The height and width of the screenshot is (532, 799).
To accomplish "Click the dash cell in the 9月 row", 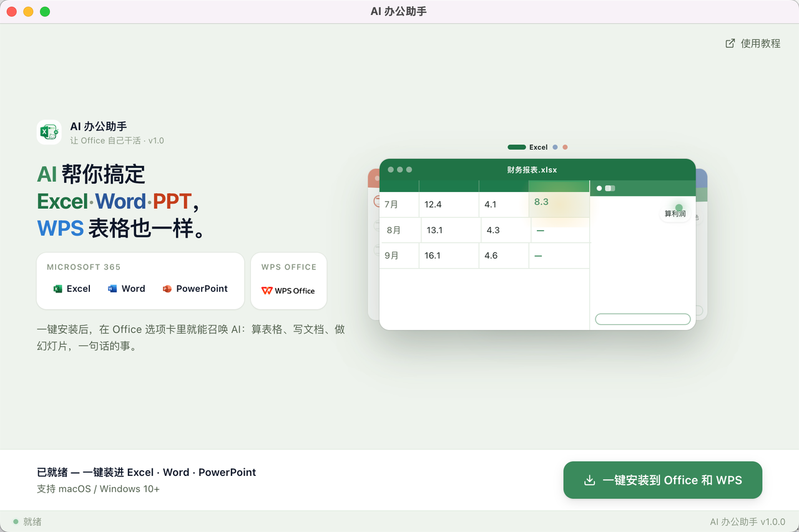I will coord(559,256).
